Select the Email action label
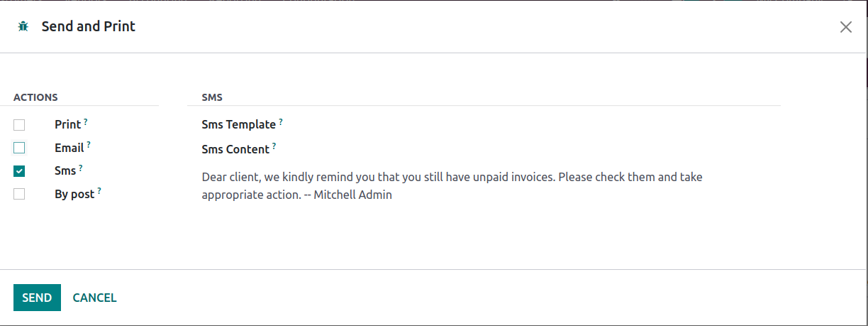Screen dimensions: 868x326 coord(69,148)
